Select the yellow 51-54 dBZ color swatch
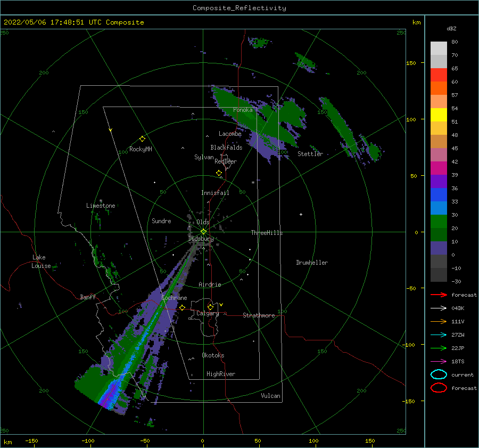Viewport: 479px width, 448px height. coord(439,115)
